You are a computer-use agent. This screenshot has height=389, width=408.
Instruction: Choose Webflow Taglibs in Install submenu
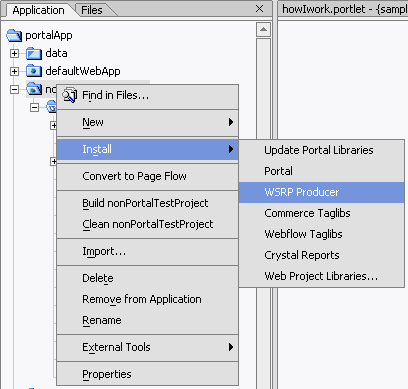[322, 234]
